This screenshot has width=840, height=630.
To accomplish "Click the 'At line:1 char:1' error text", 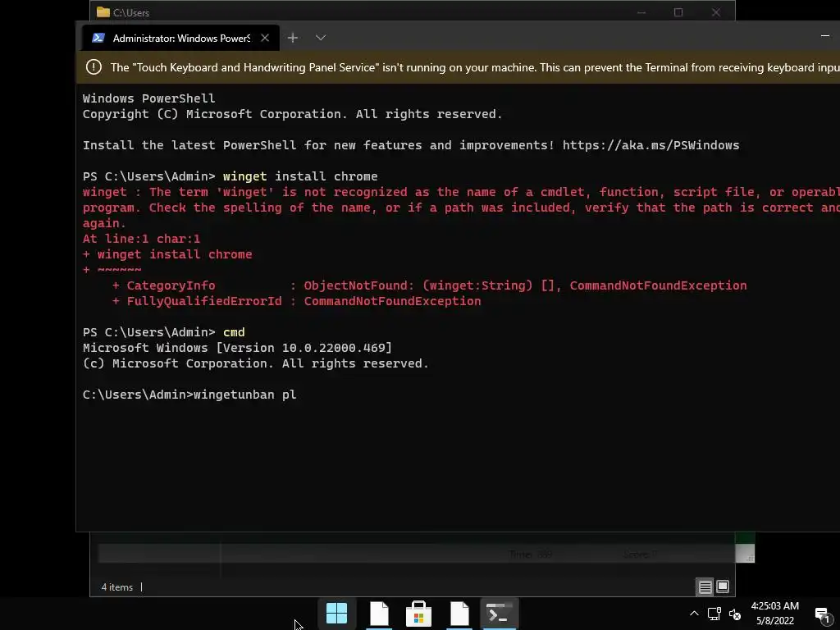I will pos(141,239).
